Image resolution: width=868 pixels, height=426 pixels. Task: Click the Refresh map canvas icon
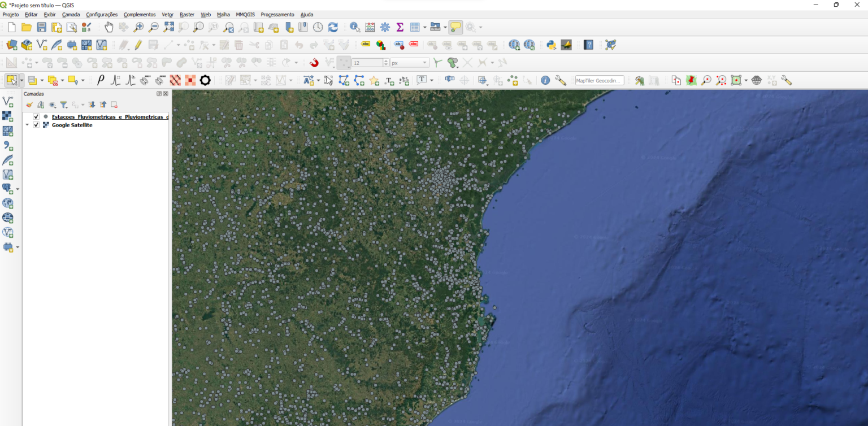pos(332,27)
